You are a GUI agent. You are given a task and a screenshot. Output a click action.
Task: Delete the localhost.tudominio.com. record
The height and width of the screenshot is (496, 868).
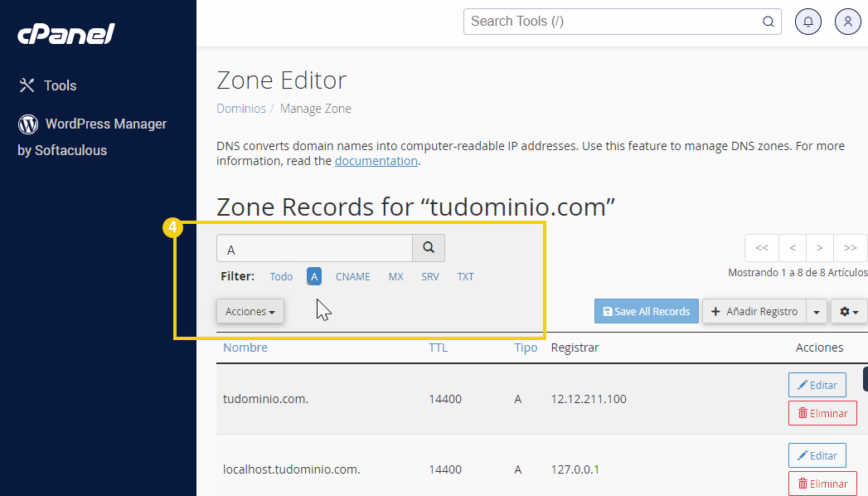tap(822, 484)
